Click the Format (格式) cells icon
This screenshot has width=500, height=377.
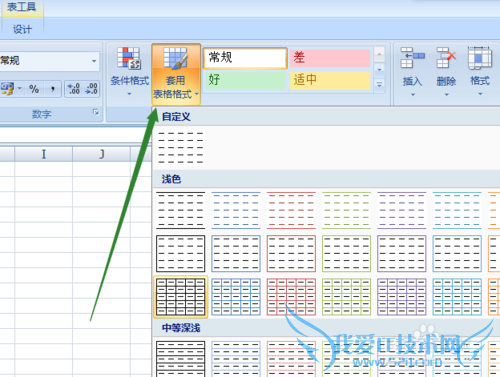480,58
